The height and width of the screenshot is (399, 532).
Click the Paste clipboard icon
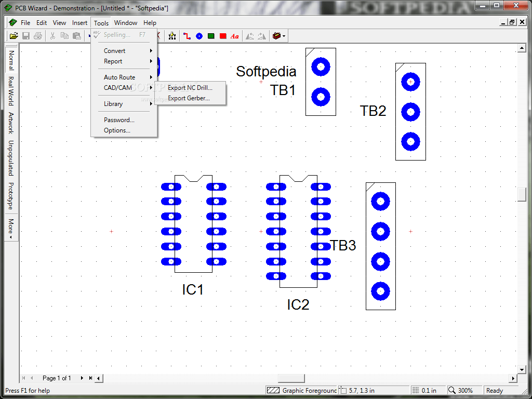pos(77,36)
